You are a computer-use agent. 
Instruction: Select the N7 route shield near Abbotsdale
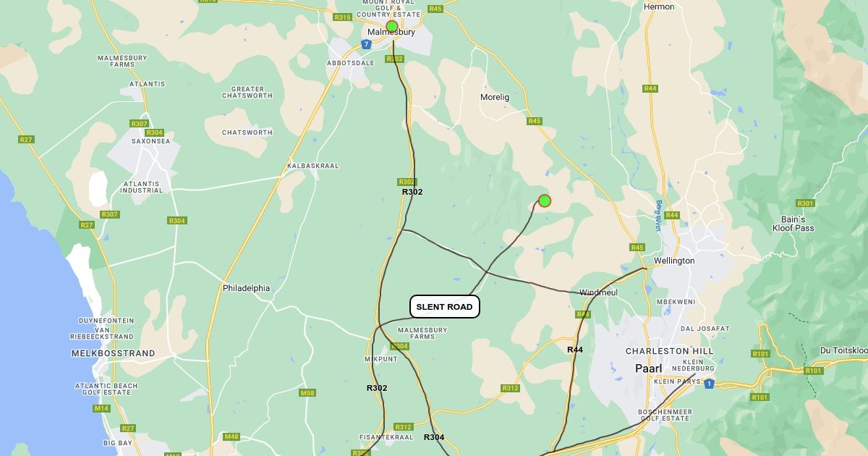(367, 44)
